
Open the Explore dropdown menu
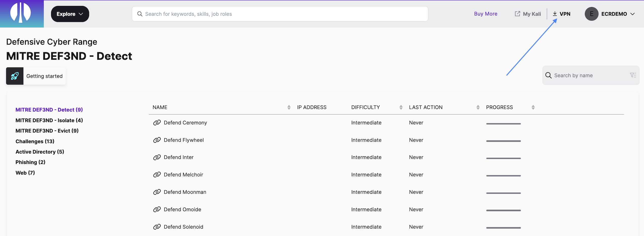point(70,14)
